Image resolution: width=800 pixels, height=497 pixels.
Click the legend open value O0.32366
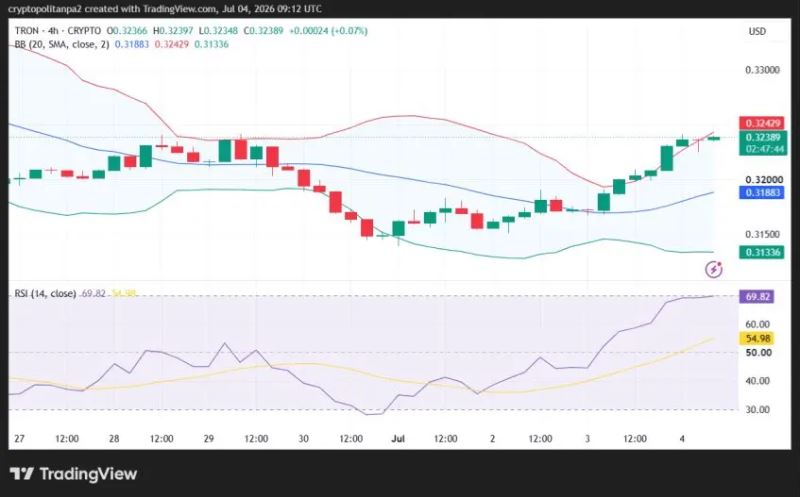pos(127,31)
